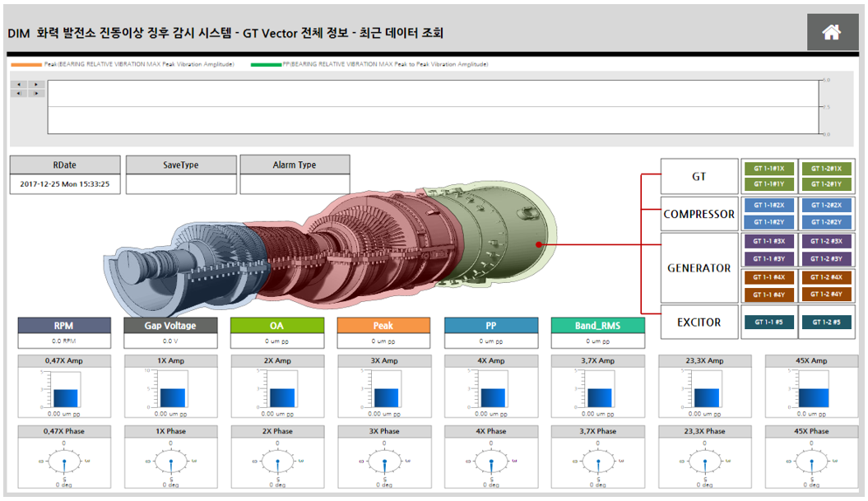Click the red compressor section of turbine model
The width and height of the screenshot is (868, 501).
355,249
